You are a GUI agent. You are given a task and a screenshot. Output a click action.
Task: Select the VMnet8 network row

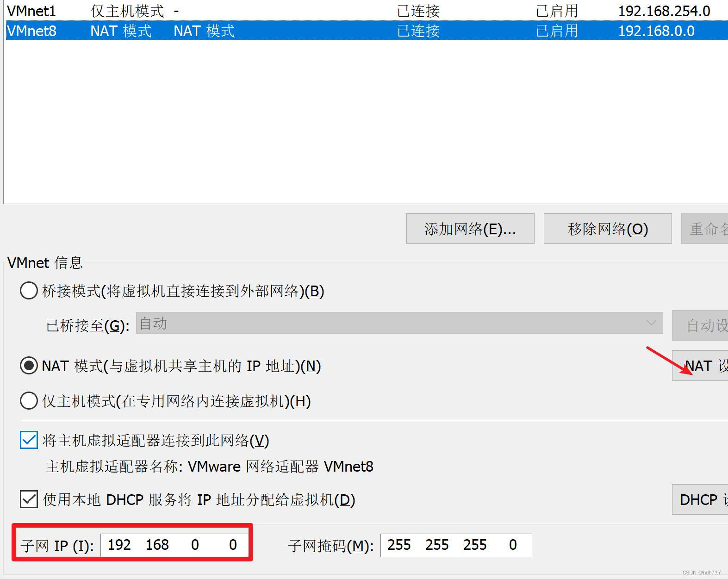click(x=367, y=31)
